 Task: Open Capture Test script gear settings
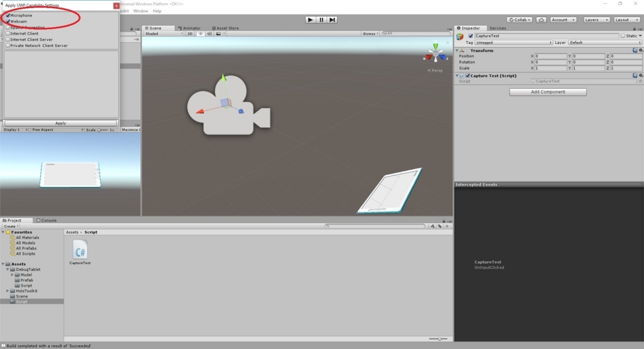coord(641,75)
